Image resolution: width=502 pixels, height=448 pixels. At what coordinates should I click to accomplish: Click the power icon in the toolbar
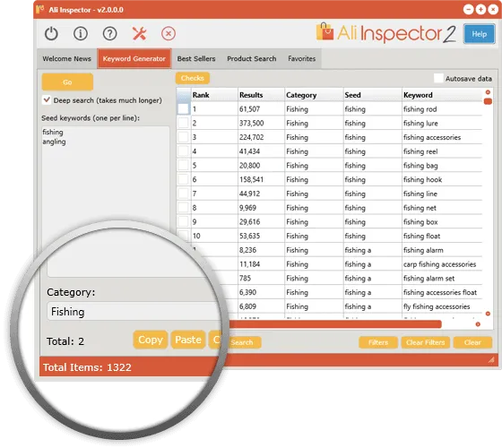tap(51, 34)
